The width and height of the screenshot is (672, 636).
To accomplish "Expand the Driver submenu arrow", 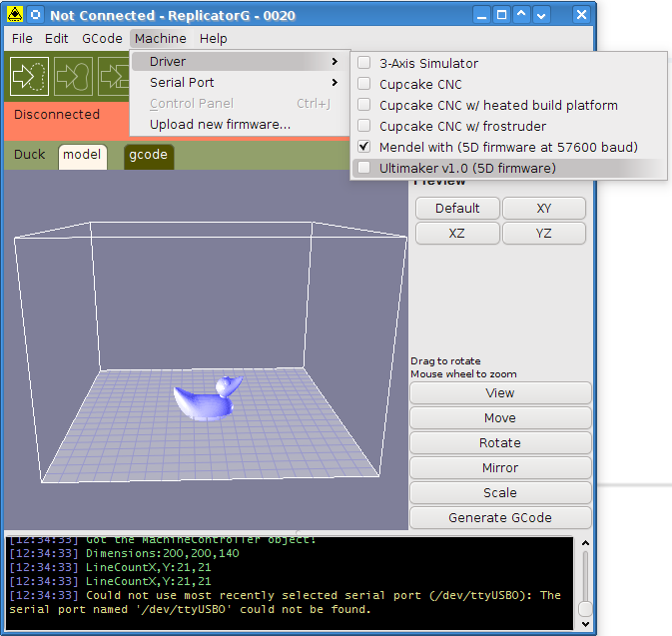I will (x=335, y=61).
